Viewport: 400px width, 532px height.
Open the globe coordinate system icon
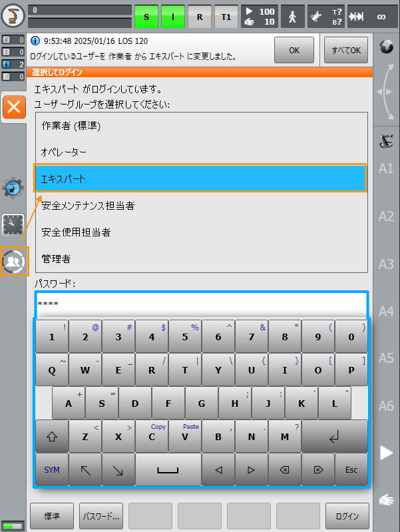pos(387,47)
